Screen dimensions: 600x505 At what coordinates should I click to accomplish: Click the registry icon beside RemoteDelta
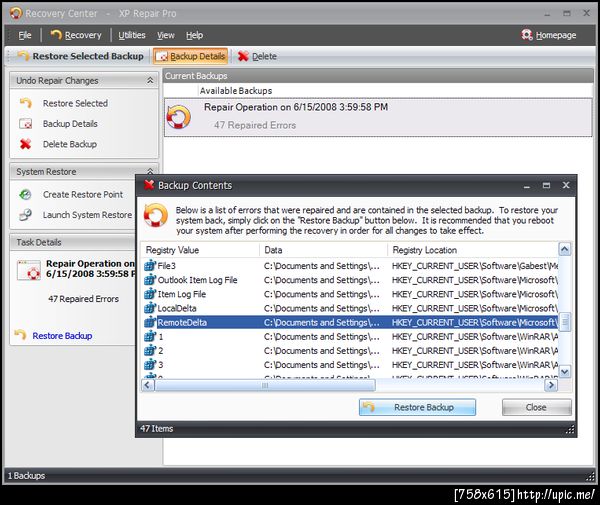point(150,322)
